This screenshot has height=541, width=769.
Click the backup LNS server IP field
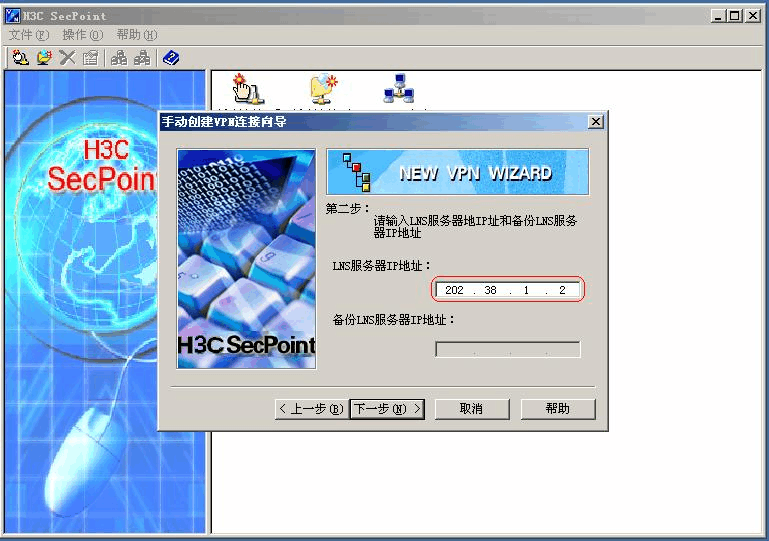[x=507, y=350]
